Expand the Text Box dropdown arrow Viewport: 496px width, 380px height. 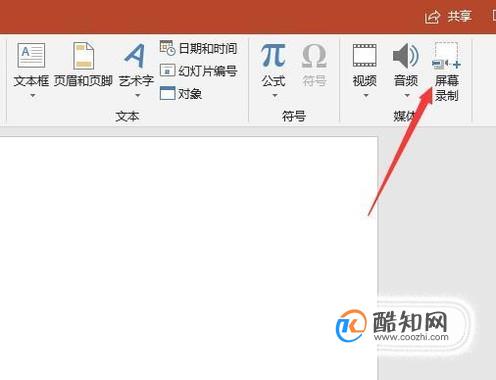pyautogui.click(x=33, y=96)
